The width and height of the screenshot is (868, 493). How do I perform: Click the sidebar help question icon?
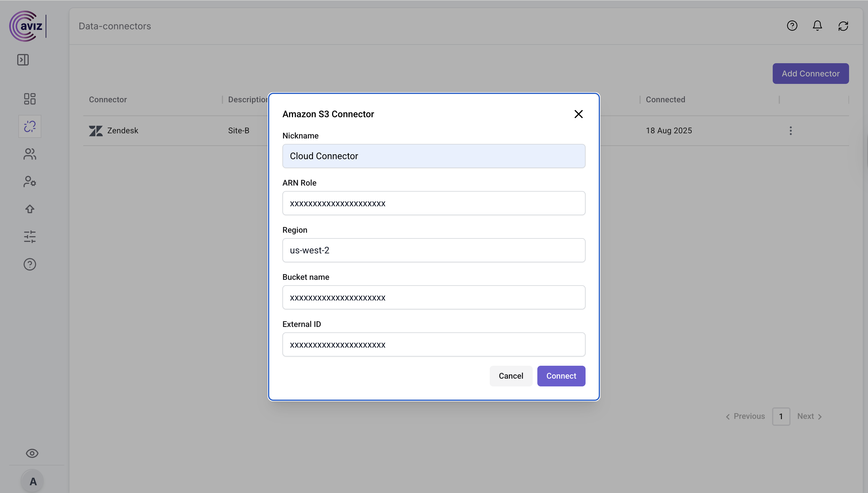30,264
